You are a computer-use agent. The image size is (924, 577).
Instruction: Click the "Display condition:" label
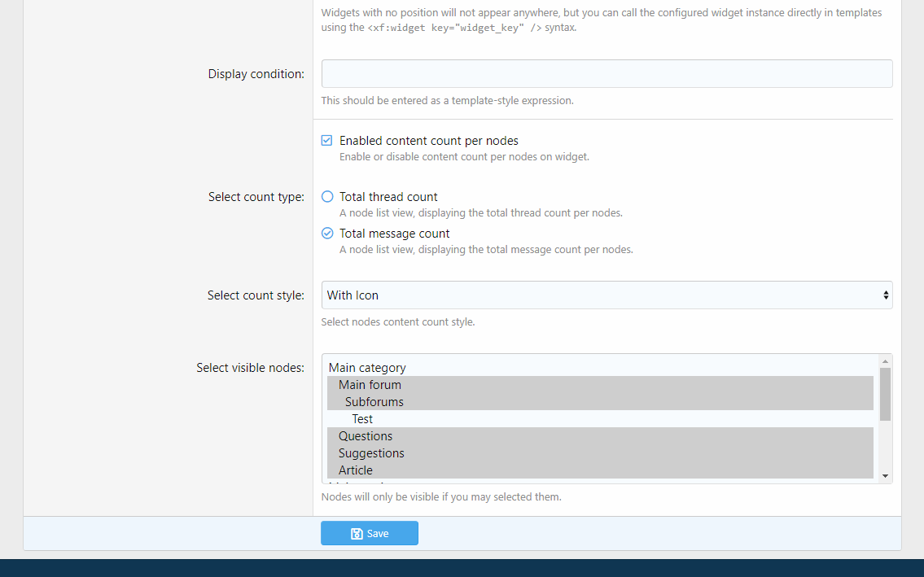pos(256,74)
